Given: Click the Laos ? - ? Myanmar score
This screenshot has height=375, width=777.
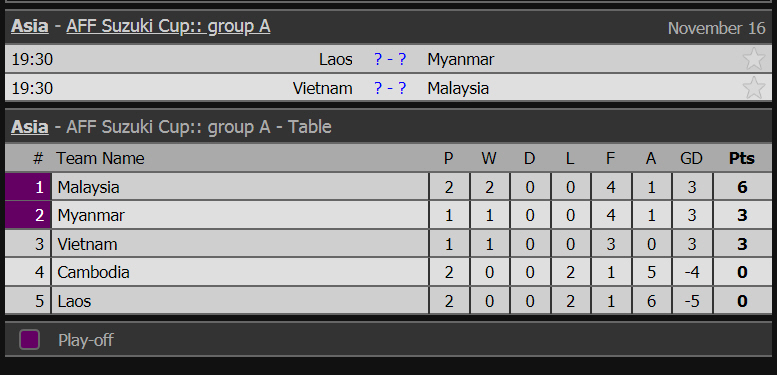Looking at the screenshot, I should [x=390, y=59].
